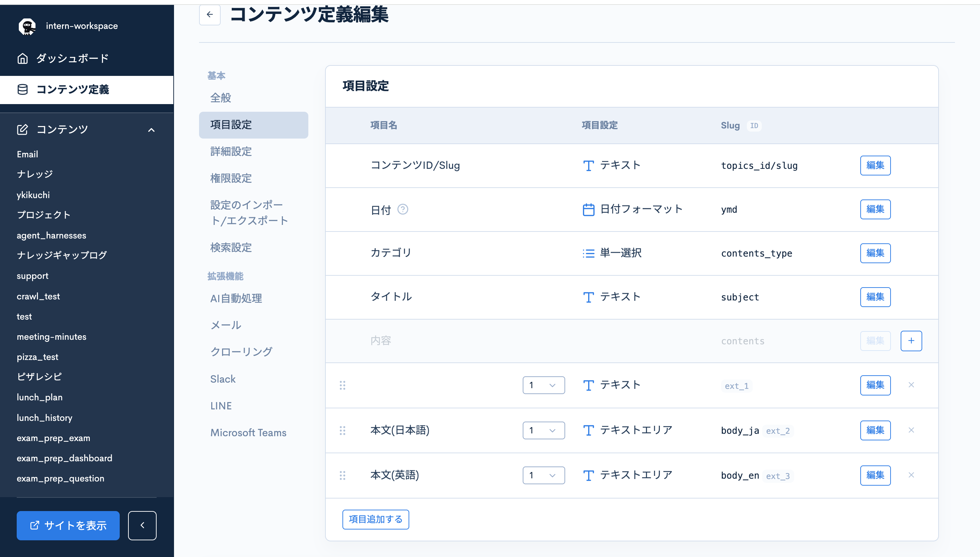Viewport: 980px width, 557px height.
Task: Click the help question icon next to 日付
Action: pyautogui.click(x=403, y=209)
